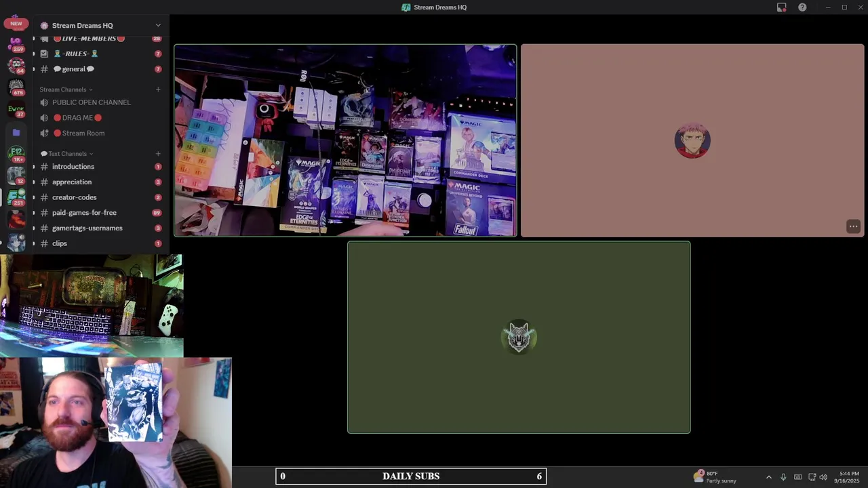Screen dimensions: 868x488
Task: Click the anime avatar in red tile
Action: tap(692, 141)
